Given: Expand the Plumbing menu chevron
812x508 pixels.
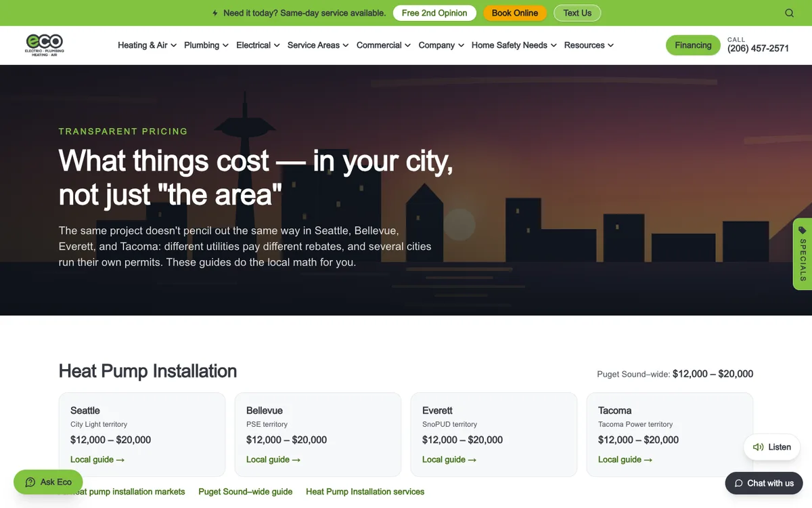Looking at the screenshot, I should tap(226, 45).
